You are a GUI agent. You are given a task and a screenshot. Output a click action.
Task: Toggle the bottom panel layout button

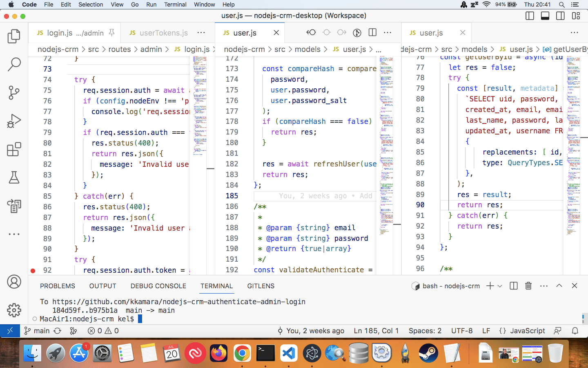tap(545, 16)
